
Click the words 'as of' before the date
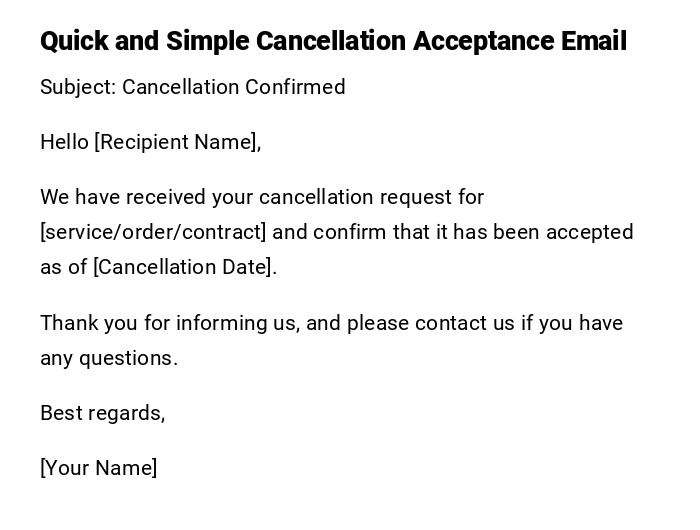click(x=63, y=267)
